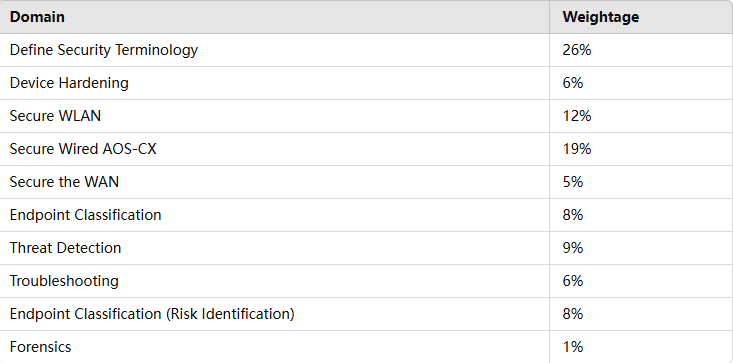Select the Secure Wired AOS-CX cell

tap(275, 149)
